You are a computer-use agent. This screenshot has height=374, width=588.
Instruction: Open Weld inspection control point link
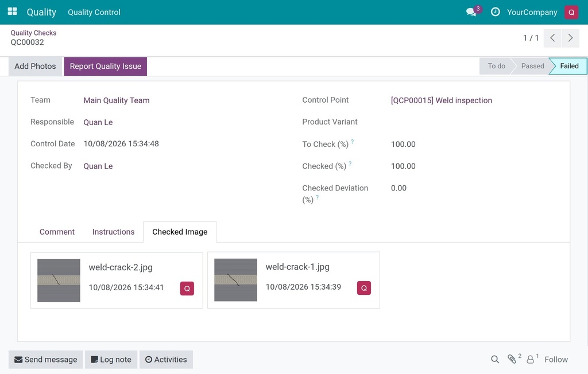(442, 100)
